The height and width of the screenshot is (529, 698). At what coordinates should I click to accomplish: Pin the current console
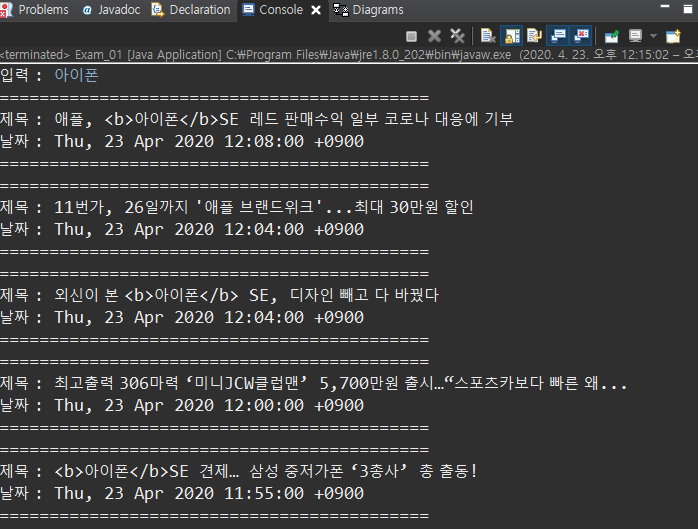point(612,36)
